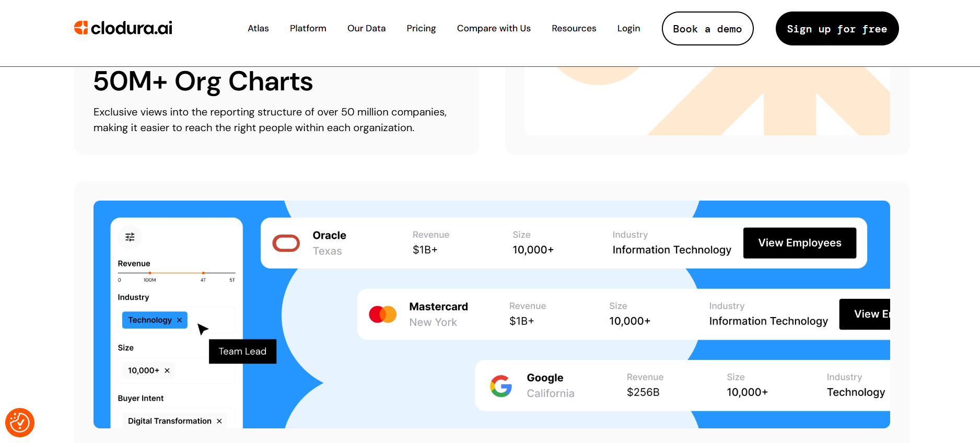The width and height of the screenshot is (980, 443).
Task: Go to the Pricing page
Action: pyautogui.click(x=422, y=28)
